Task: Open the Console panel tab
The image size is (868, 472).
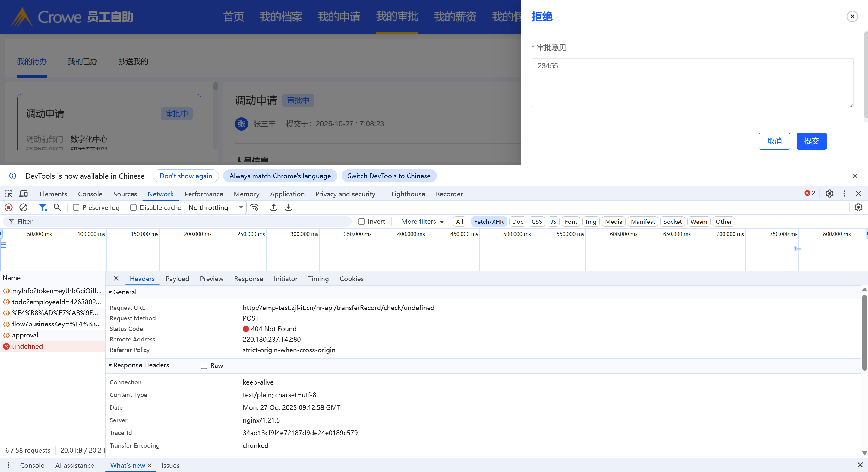Action: click(90, 194)
